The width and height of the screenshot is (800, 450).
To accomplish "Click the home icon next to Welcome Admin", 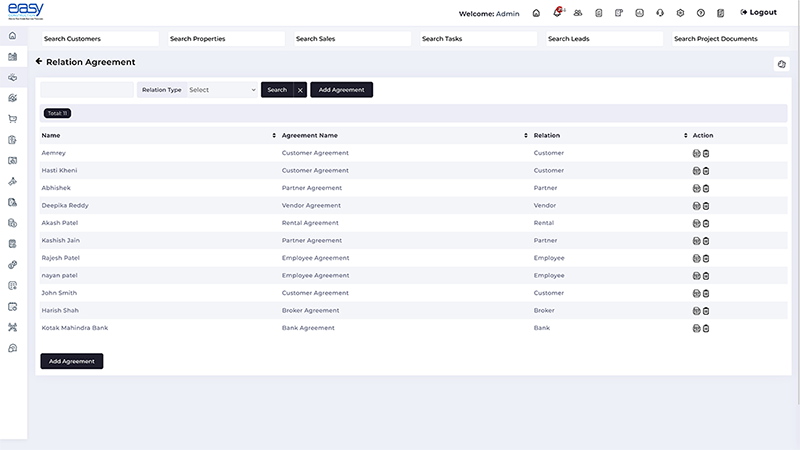I will [x=536, y=13].
